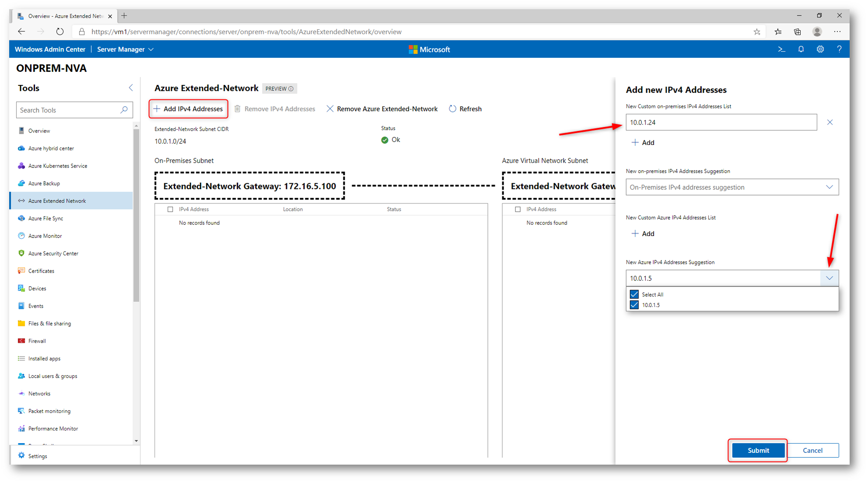Open Windows Admin Center home link
The width and height of the screenshot is (868, 483).
tap(50, 49)
